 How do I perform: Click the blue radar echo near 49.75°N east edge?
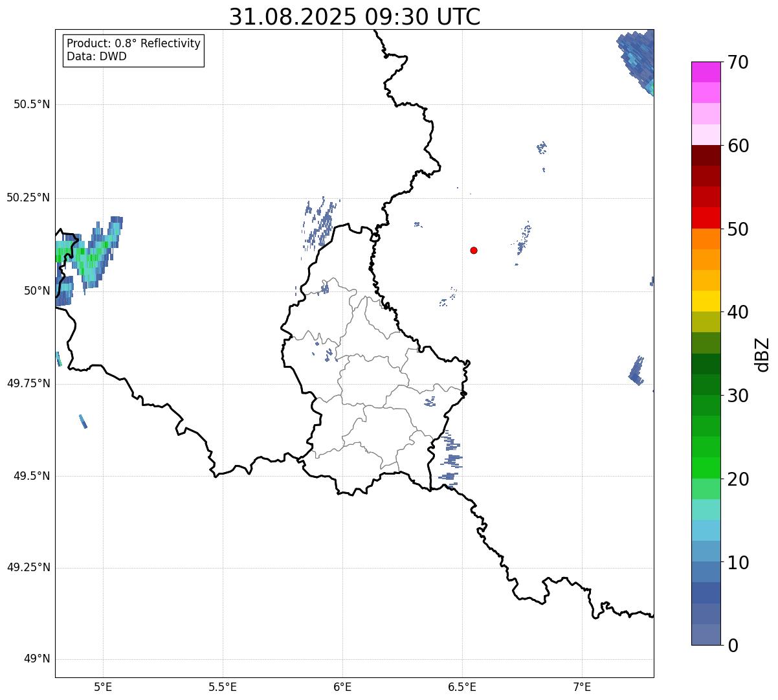coord(637,370)
